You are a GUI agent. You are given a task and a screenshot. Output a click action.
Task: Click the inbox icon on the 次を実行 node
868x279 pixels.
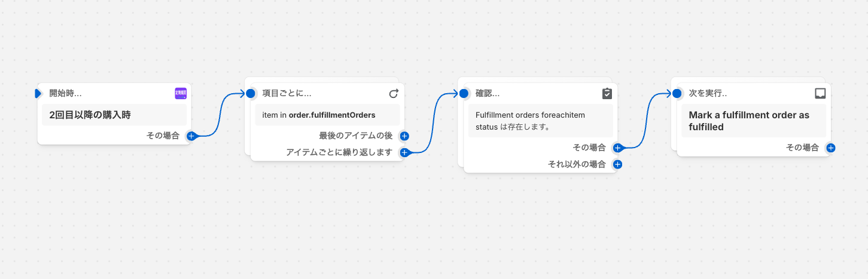point(820,93)
